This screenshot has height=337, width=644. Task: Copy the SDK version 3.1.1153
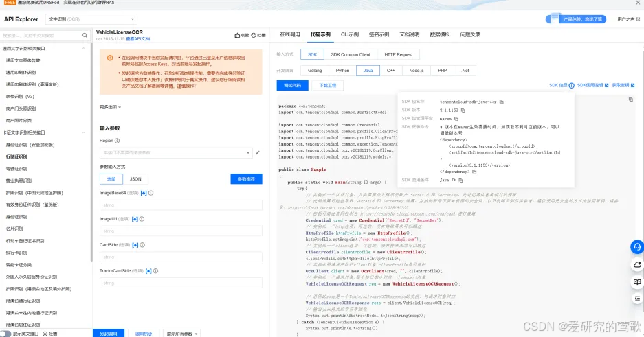pos(463,111)
